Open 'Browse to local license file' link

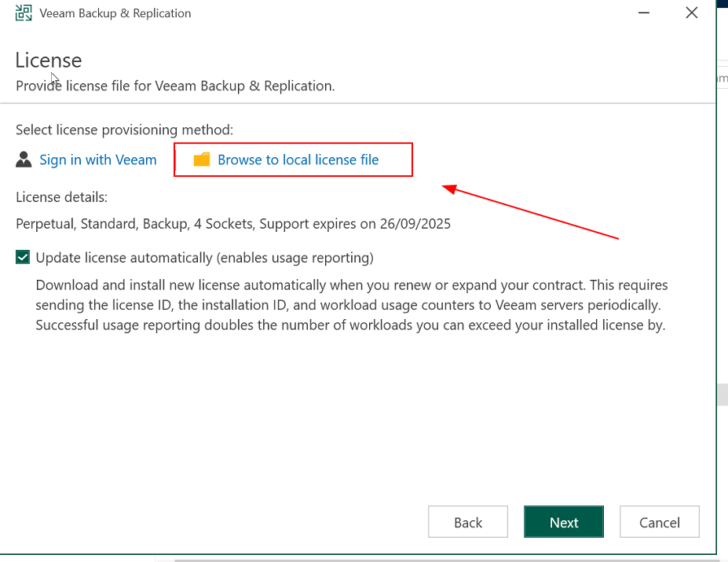298,160
